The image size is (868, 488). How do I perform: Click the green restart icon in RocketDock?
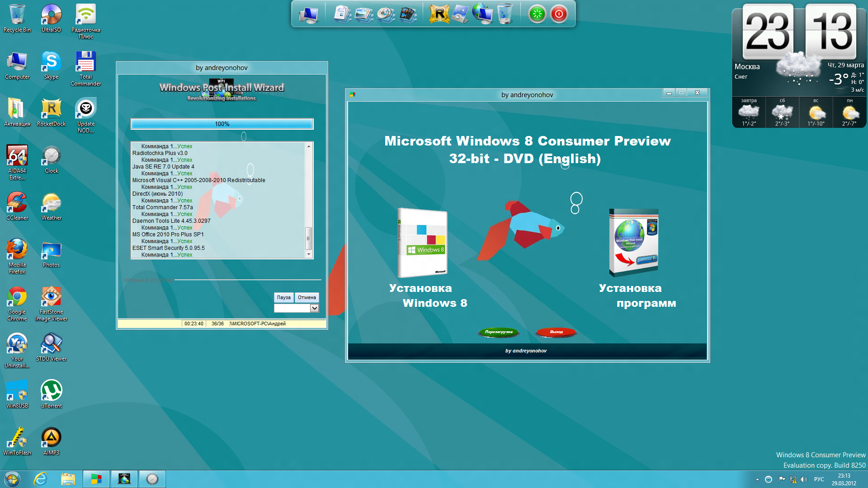(x=537, y=14)
